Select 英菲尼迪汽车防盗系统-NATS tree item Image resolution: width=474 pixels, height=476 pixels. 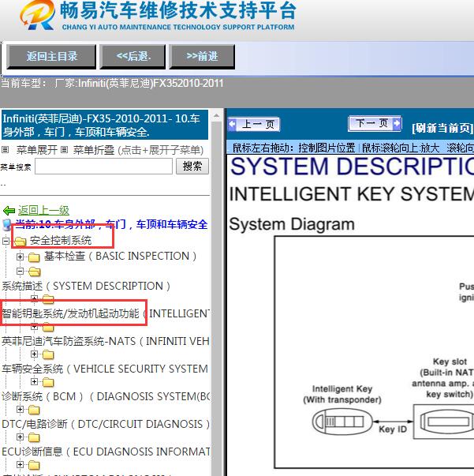[106, 341]
